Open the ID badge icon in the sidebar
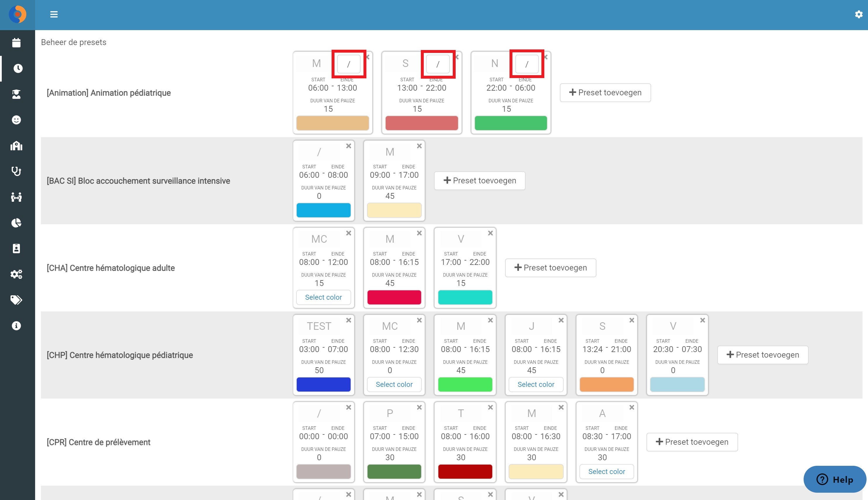This screenshot has height=500, width=868. click(16, 248)
